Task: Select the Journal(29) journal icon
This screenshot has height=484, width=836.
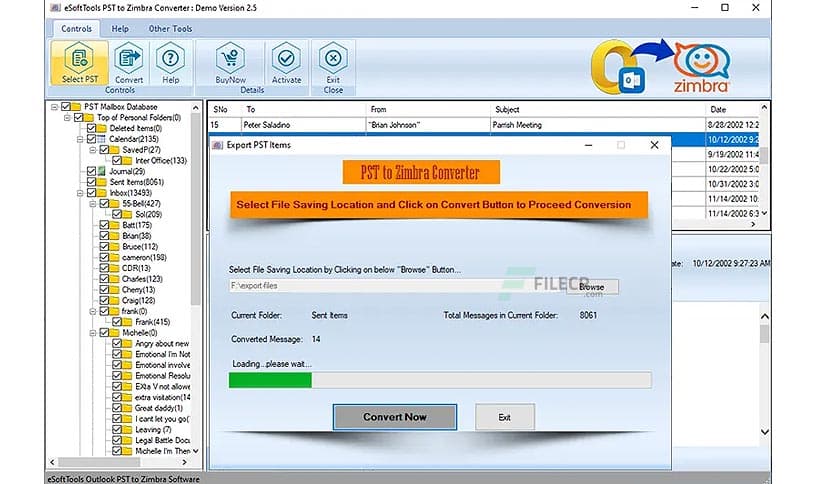Action: coord(102,171)
